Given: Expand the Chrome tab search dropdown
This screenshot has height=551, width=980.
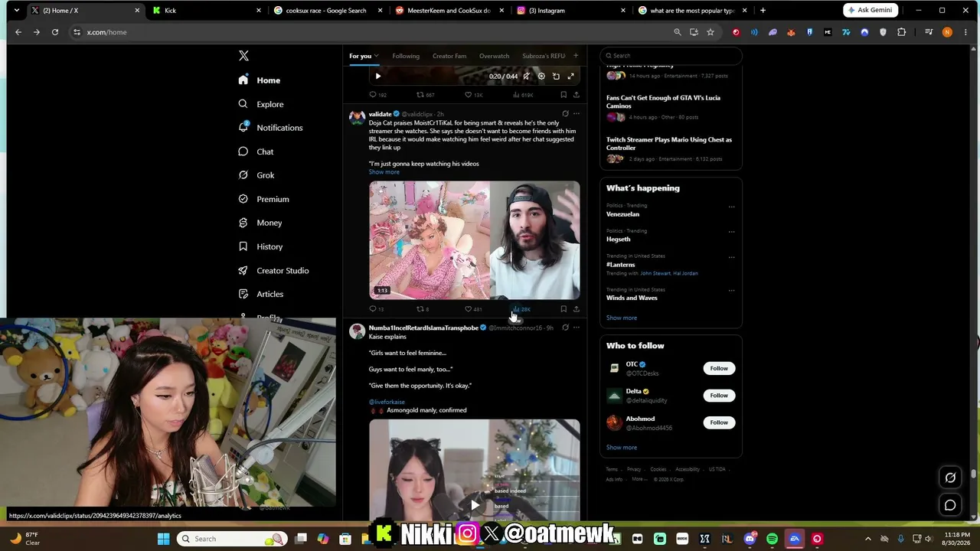Looking at the screenshot, I should click(x=16, y=11).
